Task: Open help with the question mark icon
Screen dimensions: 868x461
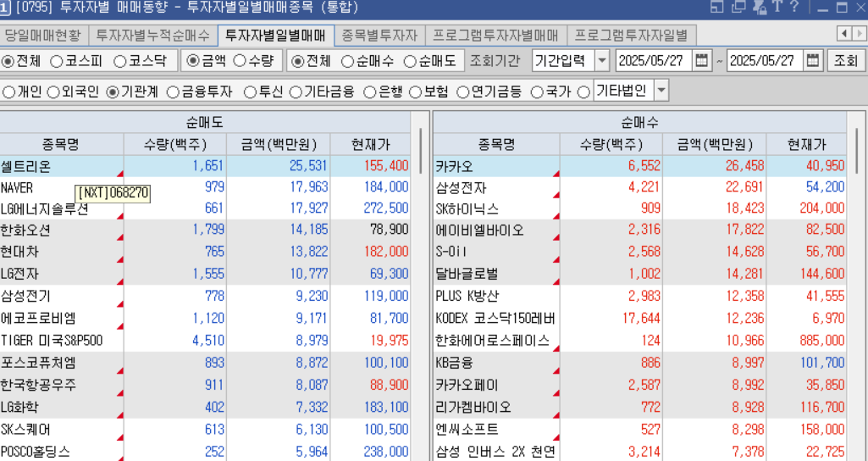Action: coord(793,7)
